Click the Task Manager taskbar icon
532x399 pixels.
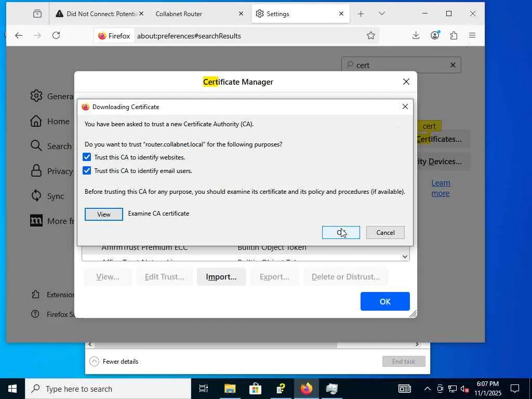[x=331, y=389]
